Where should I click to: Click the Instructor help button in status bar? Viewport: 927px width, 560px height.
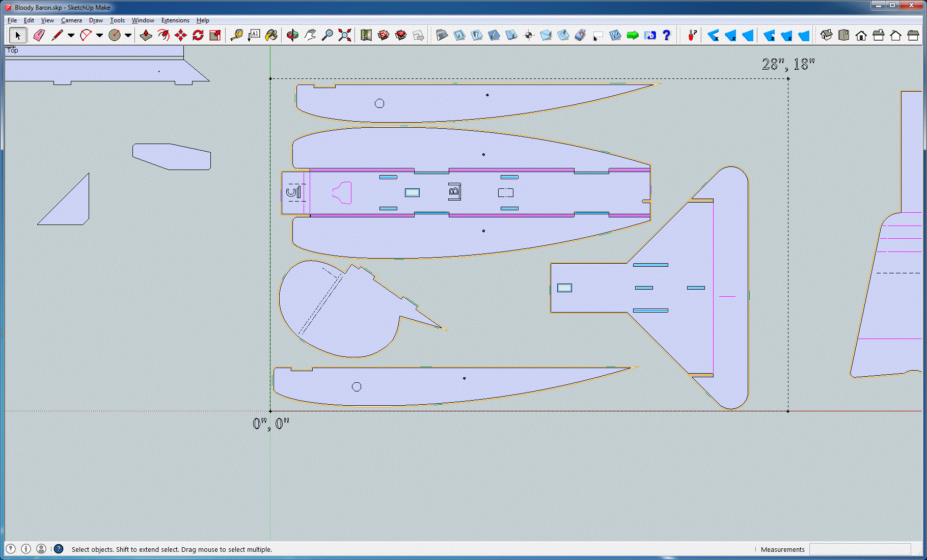(59, 549)
